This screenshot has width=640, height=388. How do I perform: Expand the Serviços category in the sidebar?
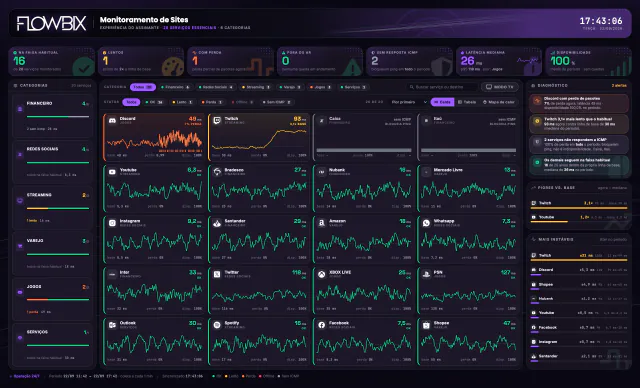point(52,345)
